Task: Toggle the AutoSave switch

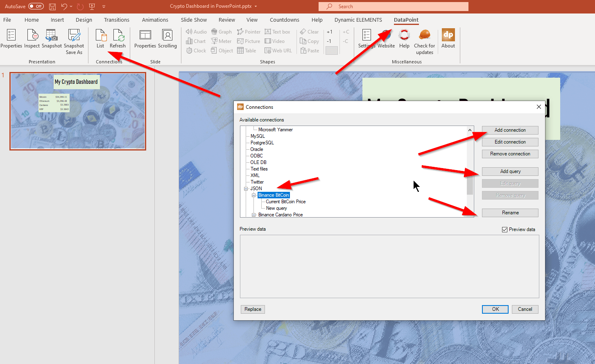Action: [36, 6]
